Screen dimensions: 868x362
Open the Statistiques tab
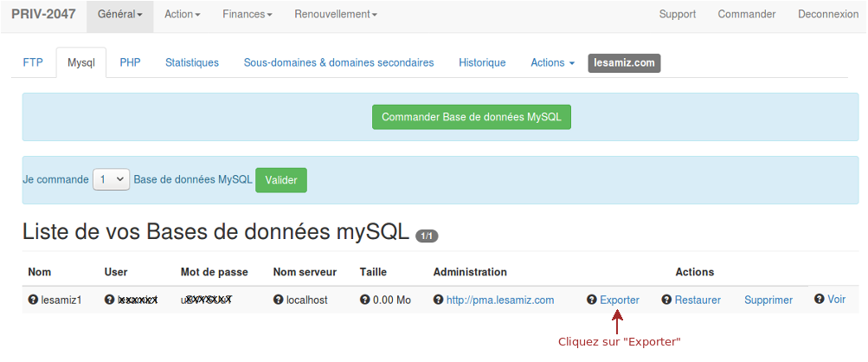point(192,62)
